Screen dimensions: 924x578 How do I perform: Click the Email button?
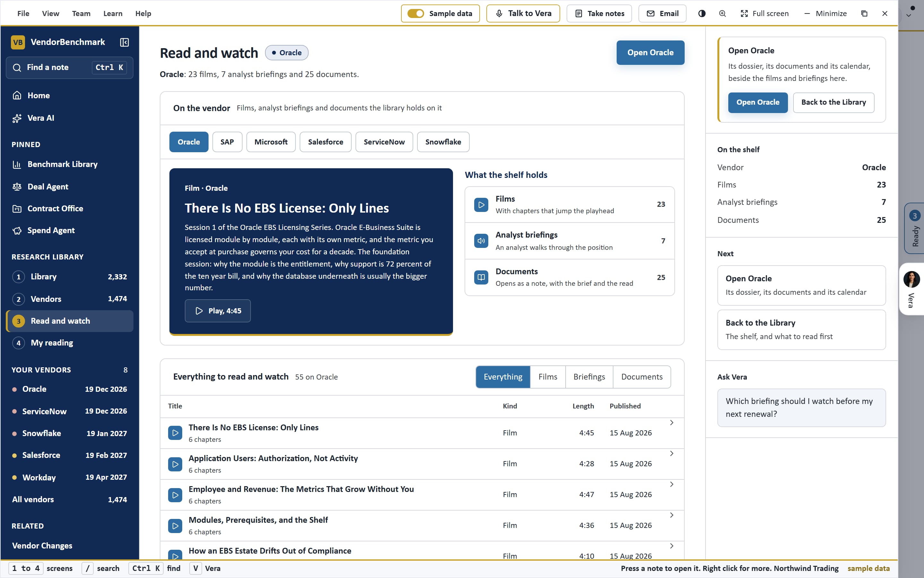[662, 13]
